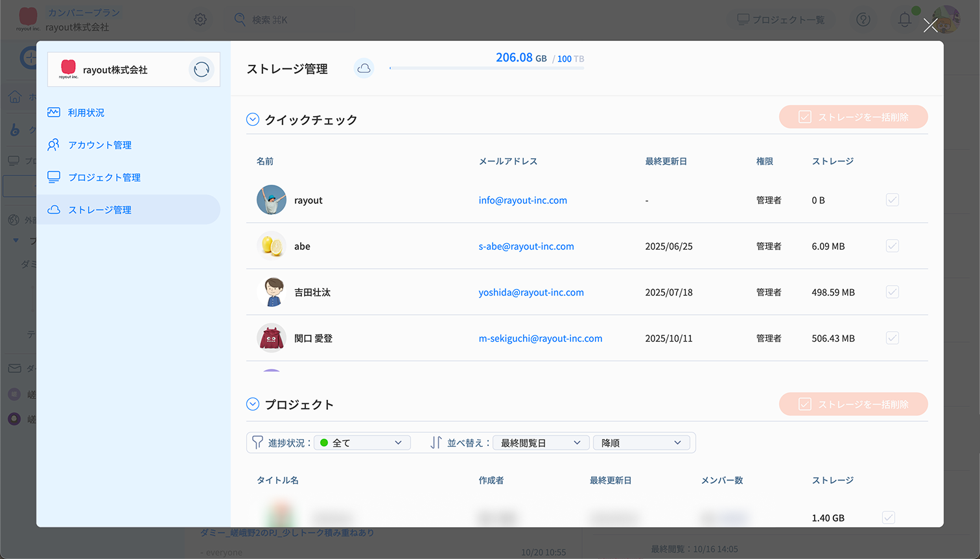The image size is (980, 559).
Task: Check the checkbox in 吉田壮汰 row
Action: (x=892, y=292)
